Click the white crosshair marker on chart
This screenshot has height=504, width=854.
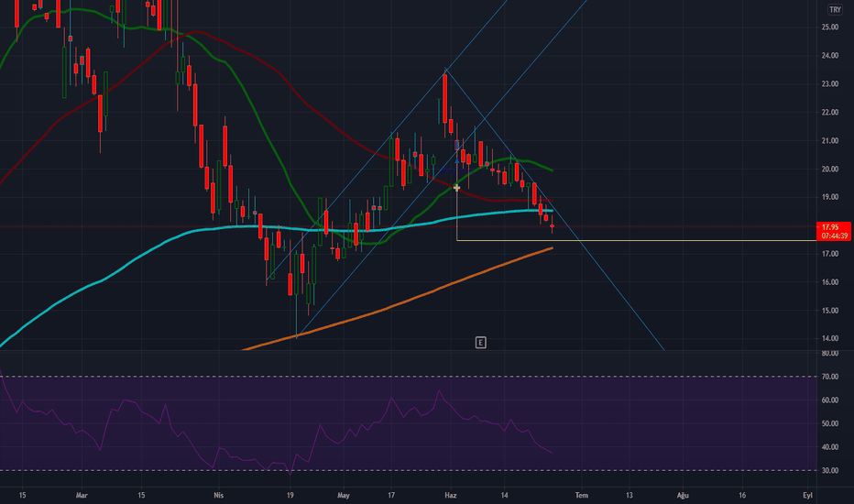pyautogui.click(x=456, y=188)
